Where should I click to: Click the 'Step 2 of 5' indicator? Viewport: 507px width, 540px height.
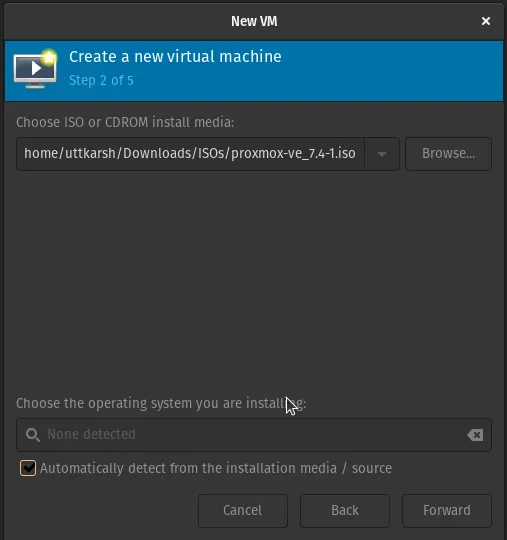(101, 81)
